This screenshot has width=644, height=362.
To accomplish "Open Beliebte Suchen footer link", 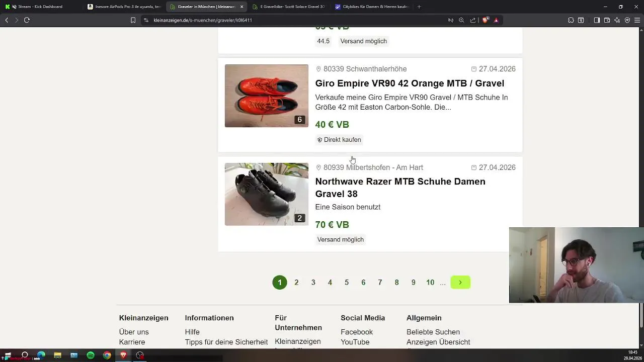I will [x=433, y=332].
